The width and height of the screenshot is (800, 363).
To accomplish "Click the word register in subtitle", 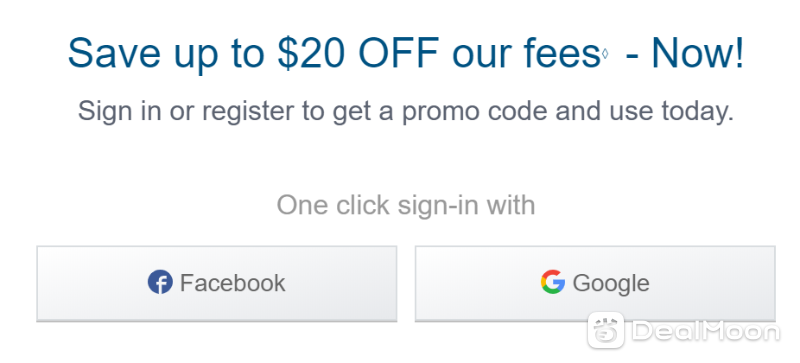I will [x=252, y=113].
